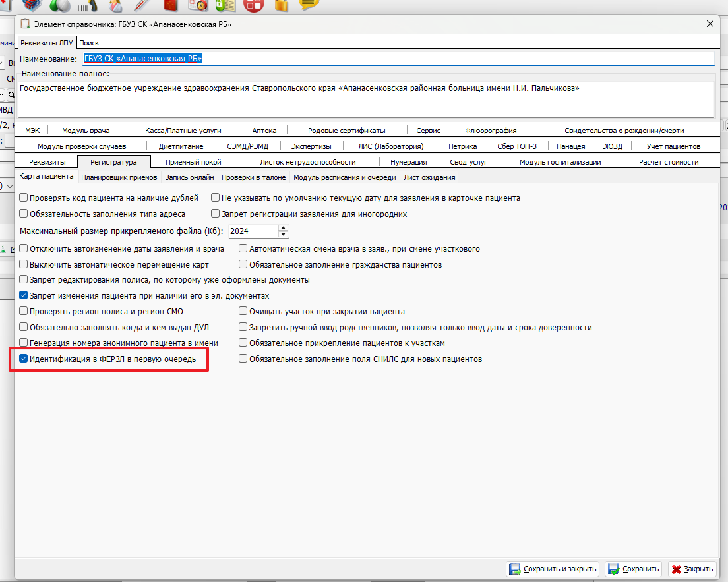Tick «Обязательность заполнения типа адреса» checkbox
This screenshot has height=582, width=728.
tap(23, 214)
